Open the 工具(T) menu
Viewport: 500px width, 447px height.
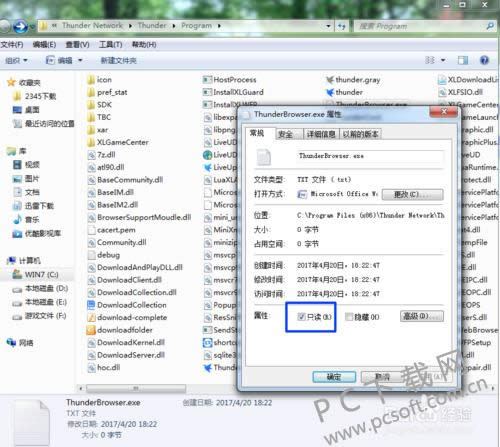[x=110, y=44]
